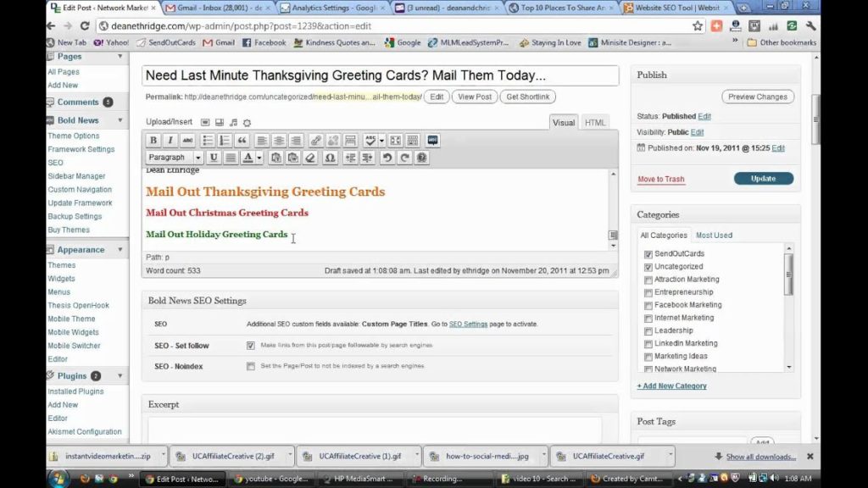This screenshot has width=868, height=488.
Task: Redo last edit in editor
Action: click(x=404, y=158)
